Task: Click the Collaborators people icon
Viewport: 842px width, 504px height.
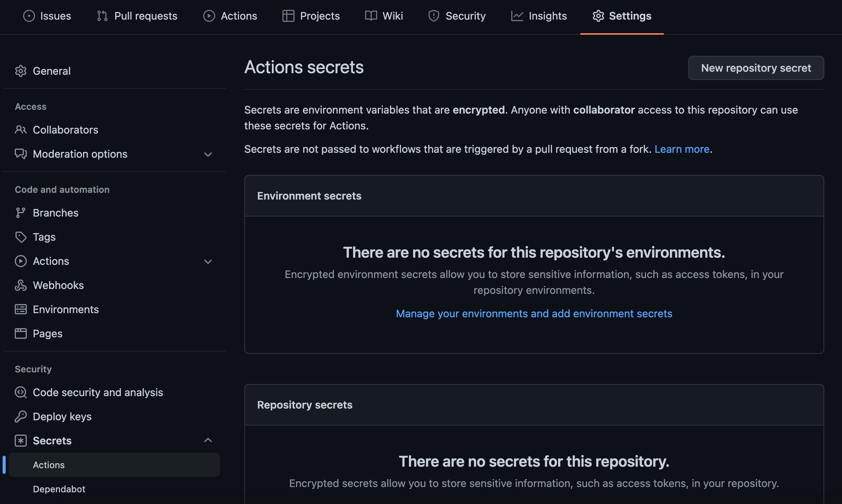Action: point(21,130)
